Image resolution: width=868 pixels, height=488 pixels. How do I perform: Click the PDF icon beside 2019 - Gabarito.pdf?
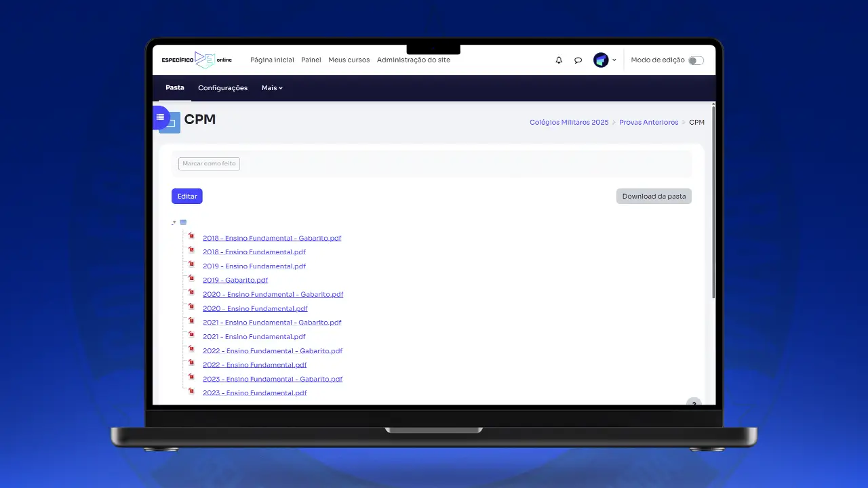tap(191, 279)
